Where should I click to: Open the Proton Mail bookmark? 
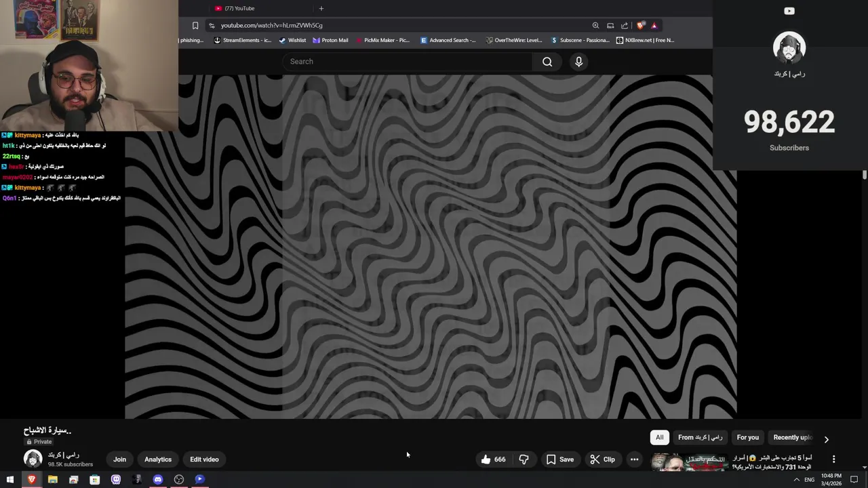click(330, 40)
